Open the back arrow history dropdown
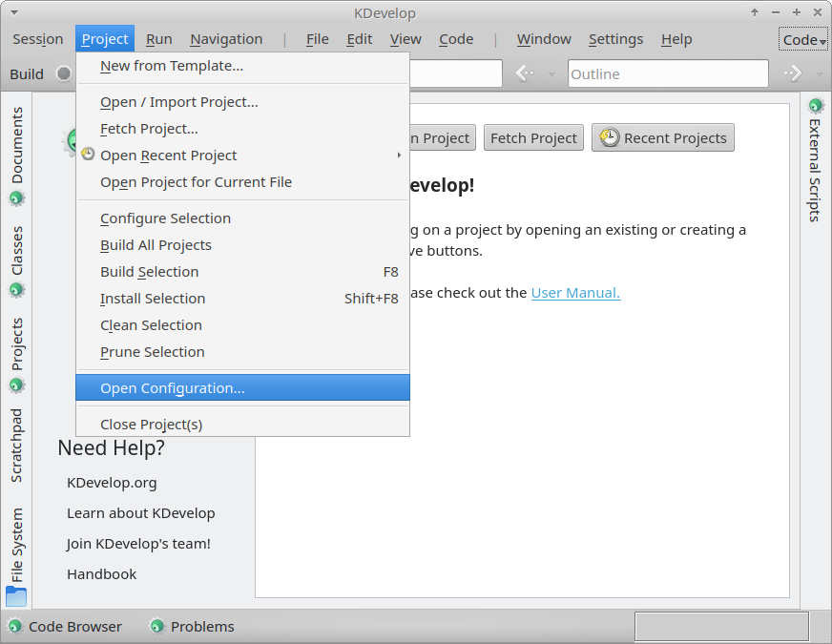The width and height of the screenshot is (832, 644). pyautogui.click(x=551, y=74)
